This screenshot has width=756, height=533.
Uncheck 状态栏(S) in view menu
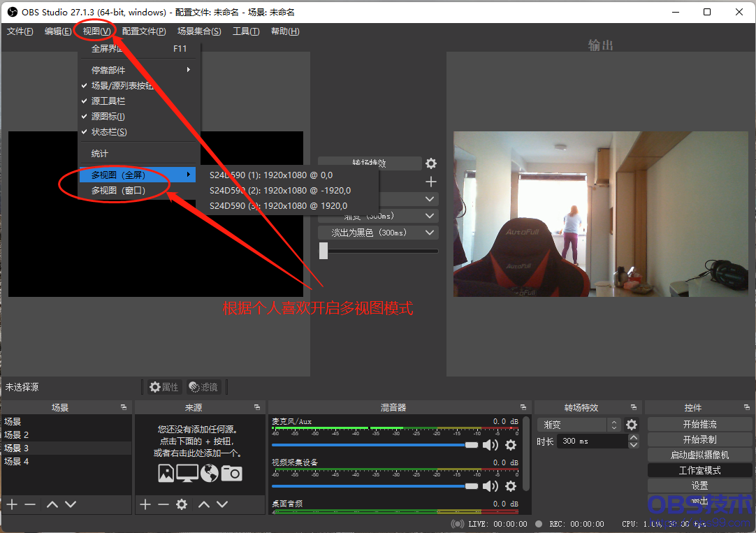(109, 132)
